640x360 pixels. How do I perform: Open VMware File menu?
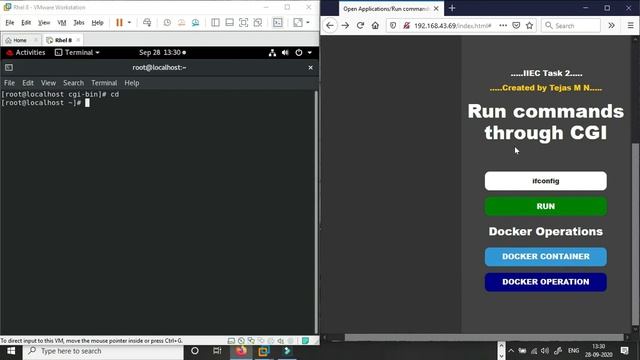click(10, 22)
